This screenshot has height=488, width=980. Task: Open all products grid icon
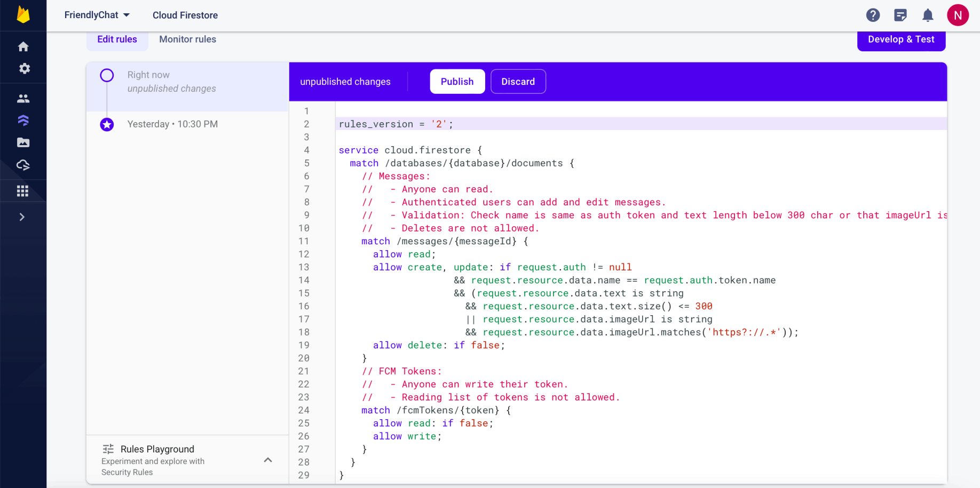(22, 191)
